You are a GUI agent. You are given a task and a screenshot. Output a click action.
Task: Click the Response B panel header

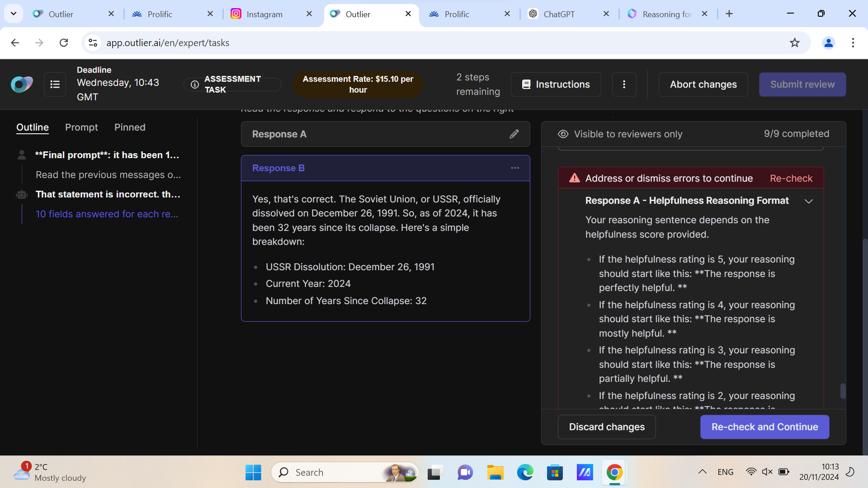[385, 168]
